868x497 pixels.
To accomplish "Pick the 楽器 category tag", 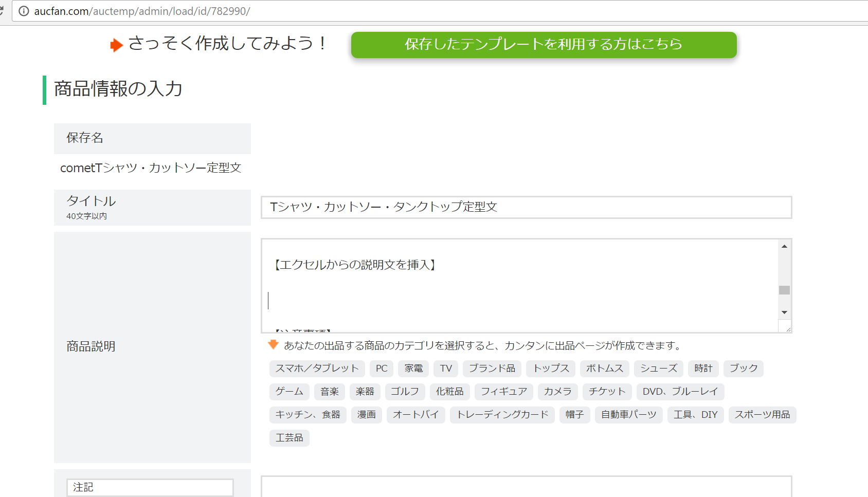I will coord(365,392).
